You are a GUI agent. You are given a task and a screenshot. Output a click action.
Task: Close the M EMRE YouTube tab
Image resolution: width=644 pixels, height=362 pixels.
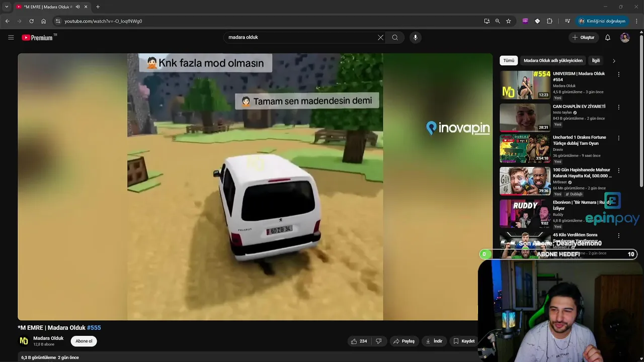[x=86, y=7]
